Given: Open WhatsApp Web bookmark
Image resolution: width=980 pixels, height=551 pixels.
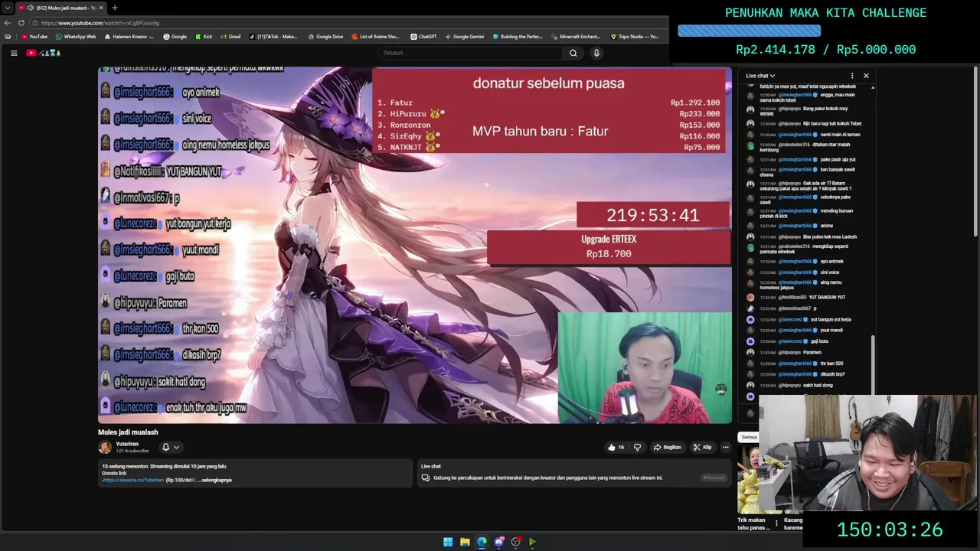Looking at the screenshot, I should [x=76, y=37].
